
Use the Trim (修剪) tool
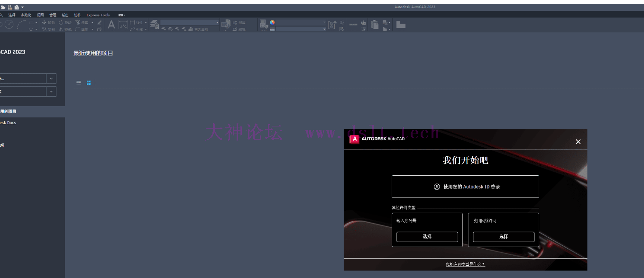82,22
